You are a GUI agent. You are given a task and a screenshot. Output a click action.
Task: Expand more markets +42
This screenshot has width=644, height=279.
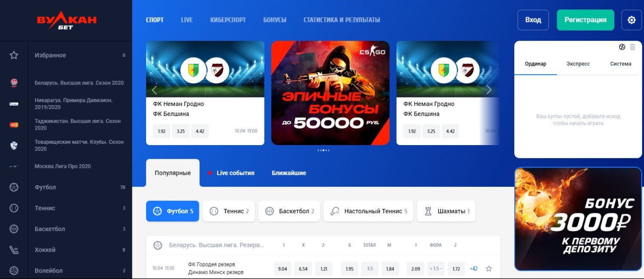click(x=473, y=269)
